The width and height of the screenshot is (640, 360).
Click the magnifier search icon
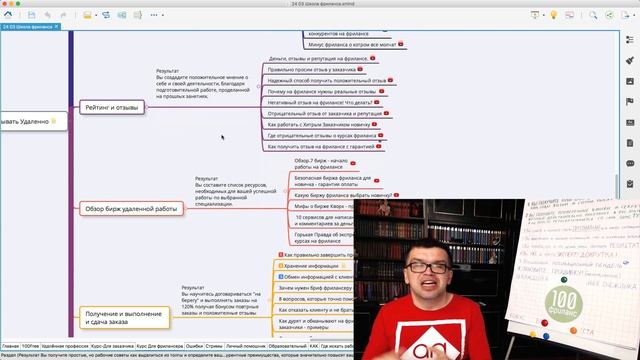click(x=593, y=15)
